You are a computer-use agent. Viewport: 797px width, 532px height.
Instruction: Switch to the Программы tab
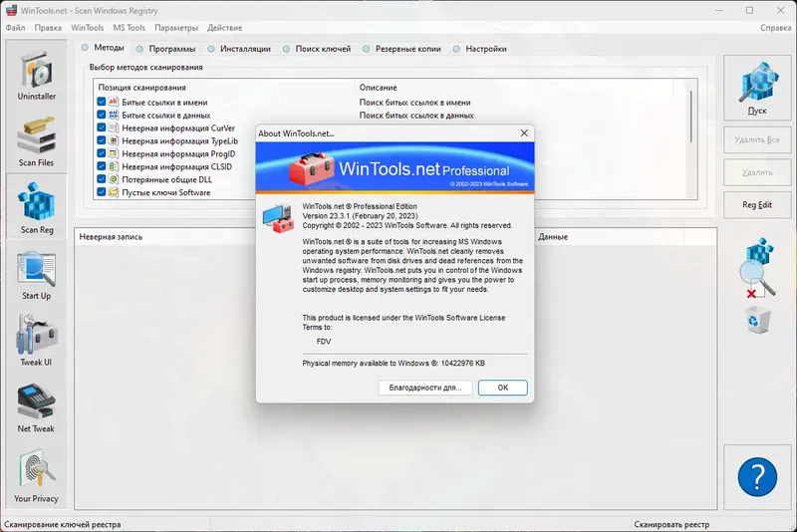tap(166, 49)
